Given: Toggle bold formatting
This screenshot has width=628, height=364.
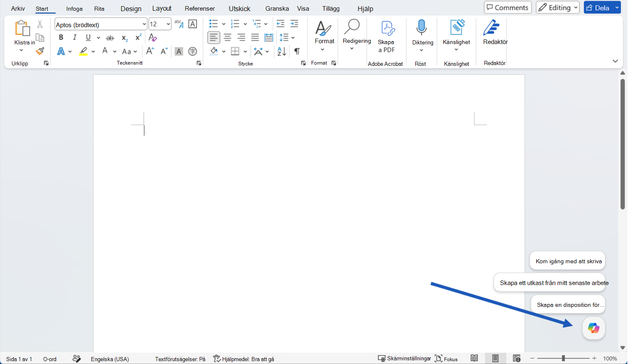Looking at the screenshot, I should coord(61,37).
